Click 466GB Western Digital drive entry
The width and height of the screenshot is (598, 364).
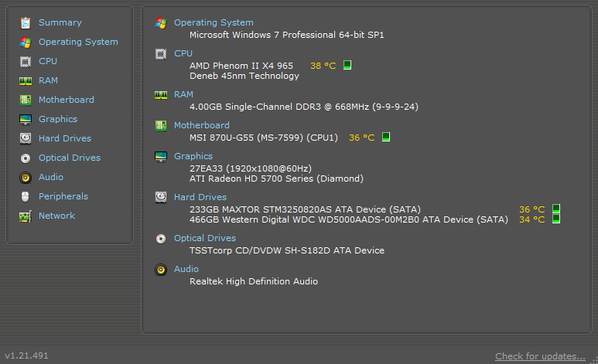(349, 219)
